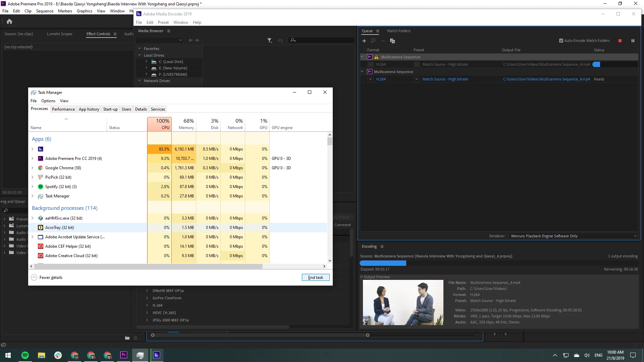
Task: Switch to the Performance tab in Task Manager
Action: (x=63, y=109)
